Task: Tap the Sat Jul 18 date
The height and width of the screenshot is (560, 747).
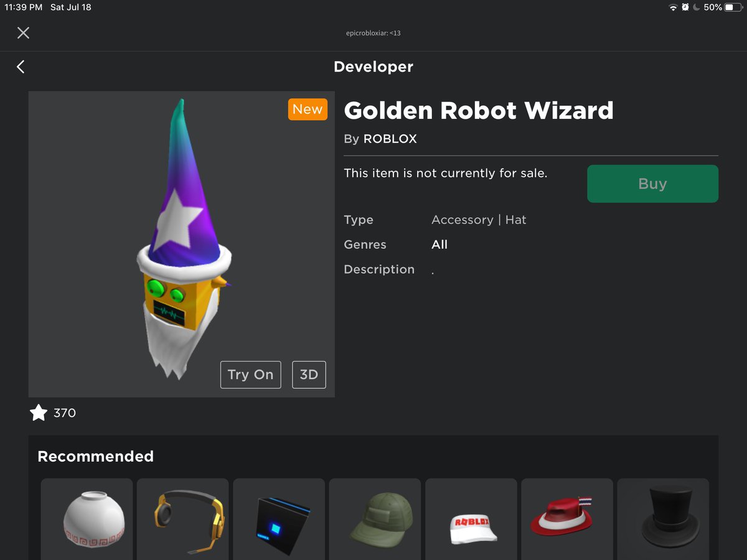Action: [70, 7]
